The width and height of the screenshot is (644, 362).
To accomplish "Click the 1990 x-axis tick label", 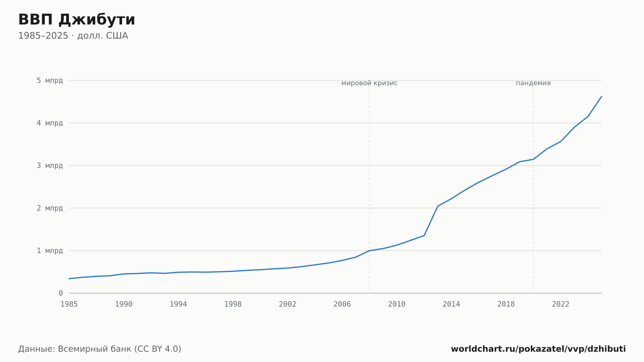I will coord(124,304).
